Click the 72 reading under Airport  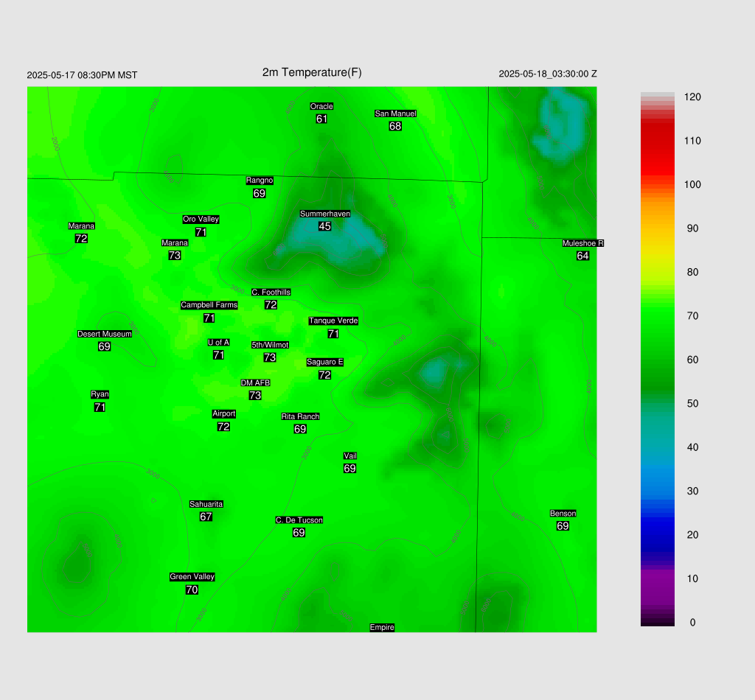tap(223, 427)
